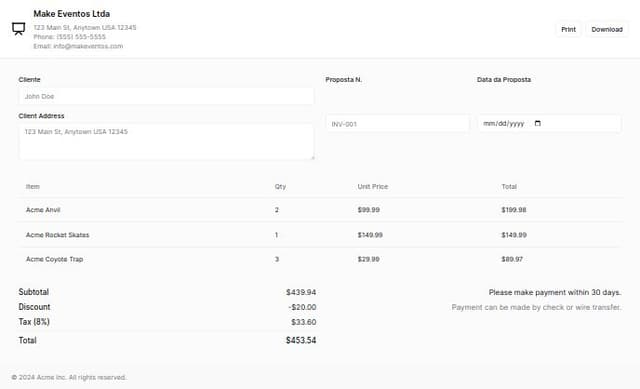This screenshot has height=389, width=640.
Task: Click the Qty column header
Action: [280, 187]
